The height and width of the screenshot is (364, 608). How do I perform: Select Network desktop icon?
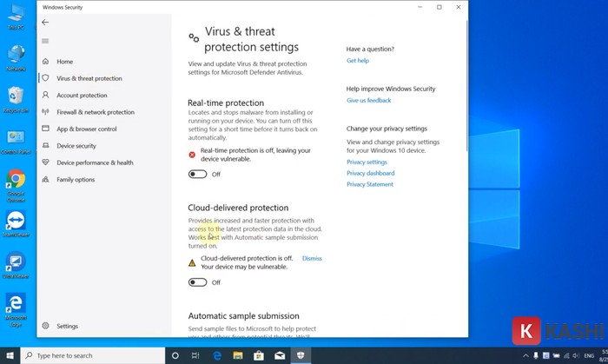[x=16, y=58]
